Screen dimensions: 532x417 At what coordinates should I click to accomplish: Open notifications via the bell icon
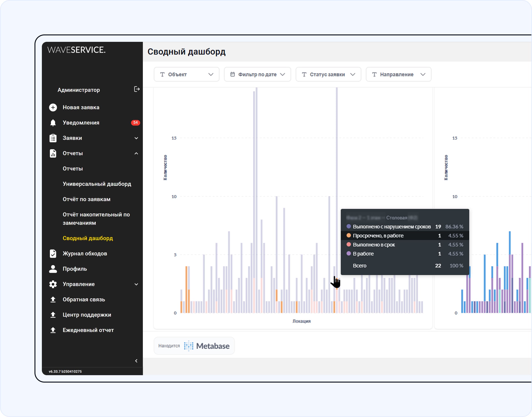(53, 123)
